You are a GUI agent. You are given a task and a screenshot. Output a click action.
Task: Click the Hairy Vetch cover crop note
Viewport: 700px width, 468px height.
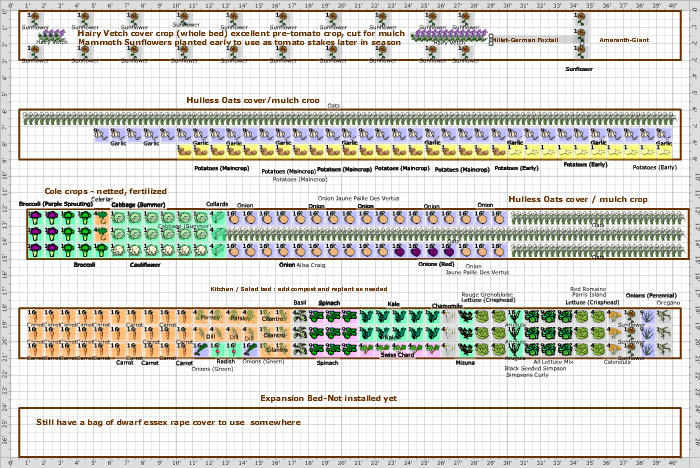pos(241,34)
